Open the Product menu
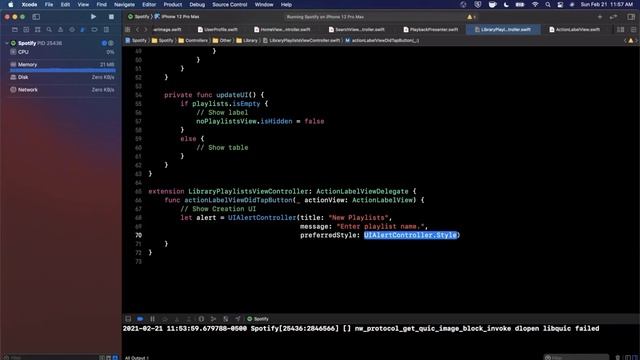The image size is (640, 360). [173, 4]
